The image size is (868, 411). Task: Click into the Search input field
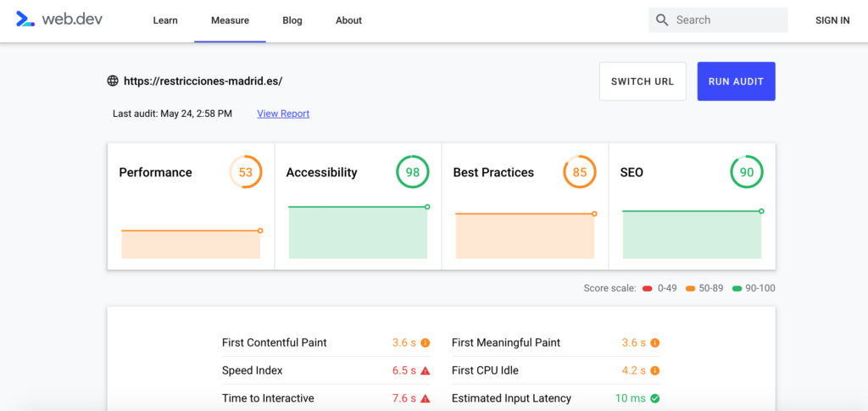pyautogui.click(x=718, y=19)
